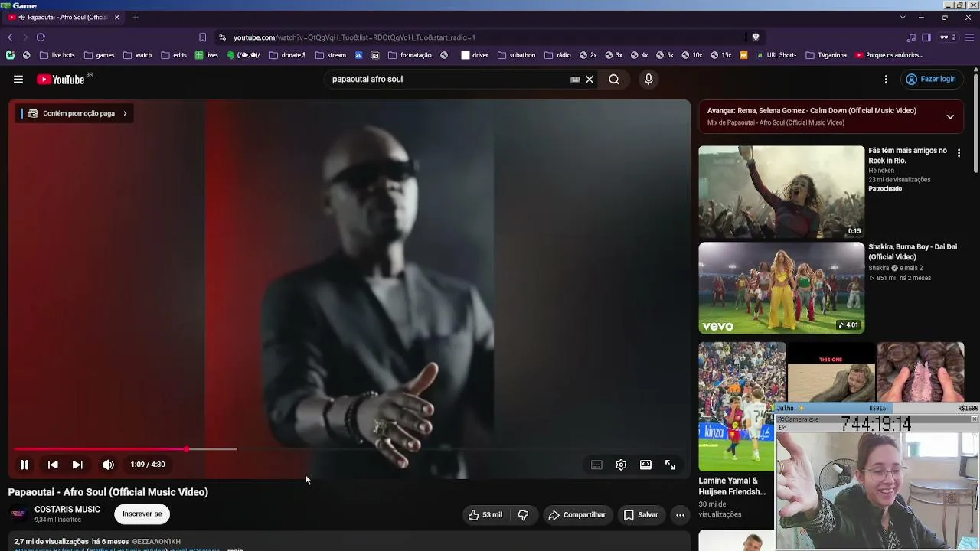The image size is (980, 551).
Task: Save the video with 'Salvar'
Action: pos(641,515)
